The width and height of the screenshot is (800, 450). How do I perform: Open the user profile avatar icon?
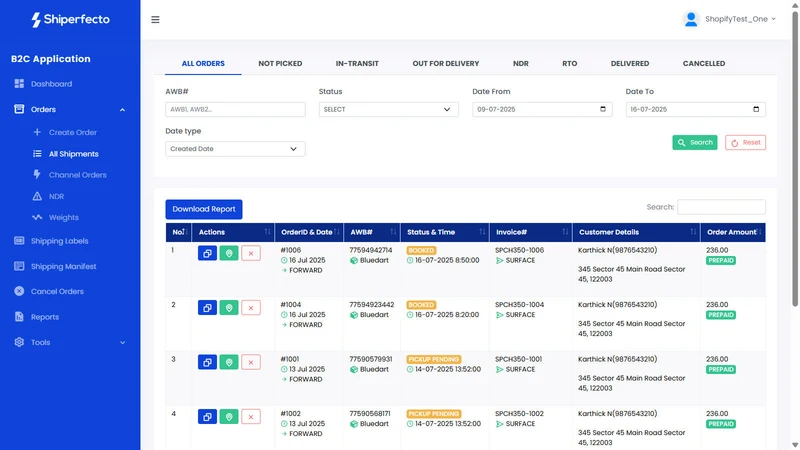tap(691, 19)
